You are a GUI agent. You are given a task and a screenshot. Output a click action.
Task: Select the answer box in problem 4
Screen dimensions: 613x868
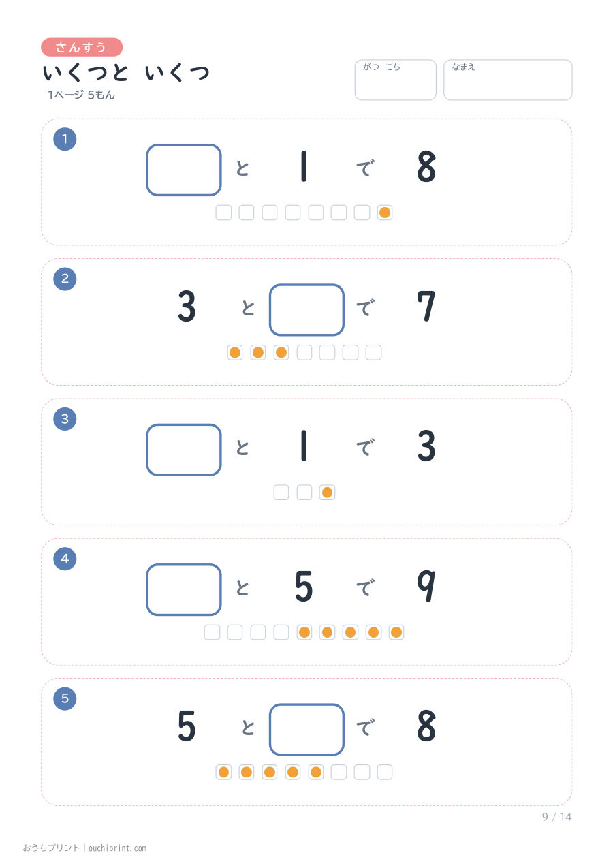tap(184, 589)
